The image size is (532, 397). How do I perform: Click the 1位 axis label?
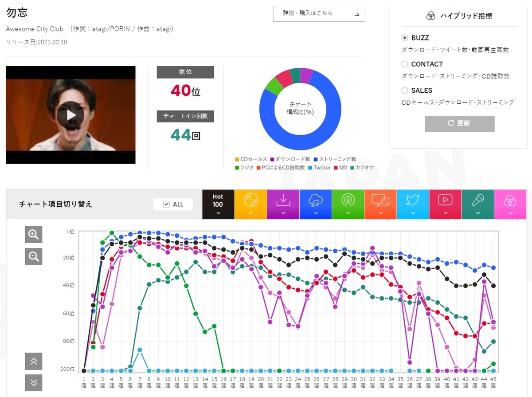[70, 231]
